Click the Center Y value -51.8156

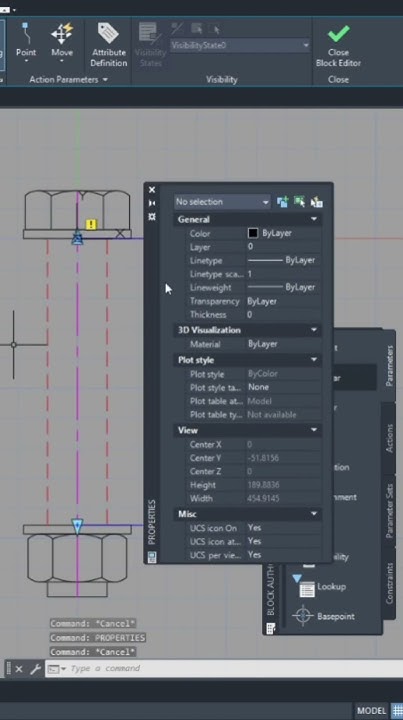click(284, 458)
